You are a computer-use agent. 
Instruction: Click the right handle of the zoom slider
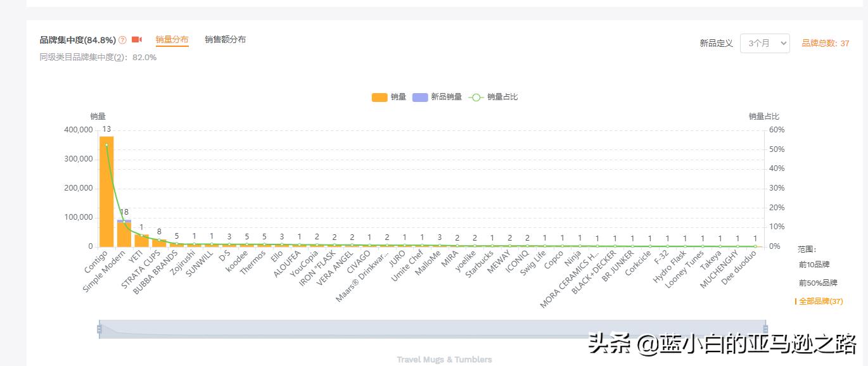point(765,329)
